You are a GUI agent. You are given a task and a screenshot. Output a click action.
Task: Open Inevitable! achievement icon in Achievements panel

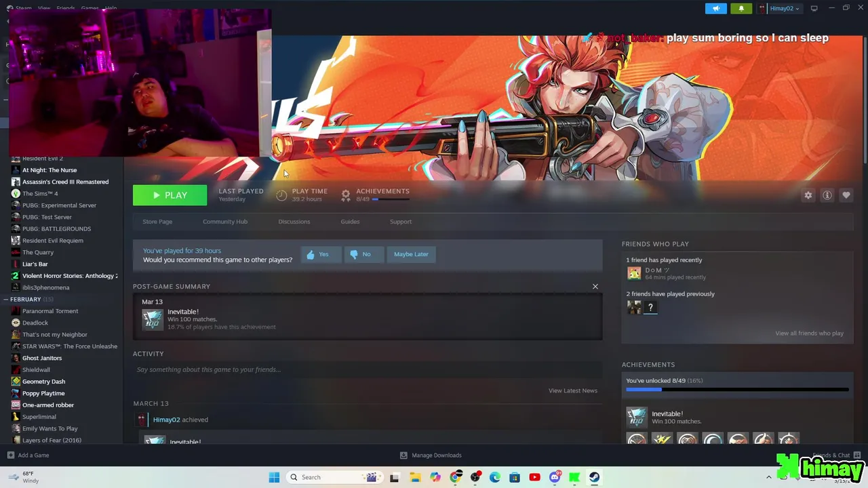[637, 418]
